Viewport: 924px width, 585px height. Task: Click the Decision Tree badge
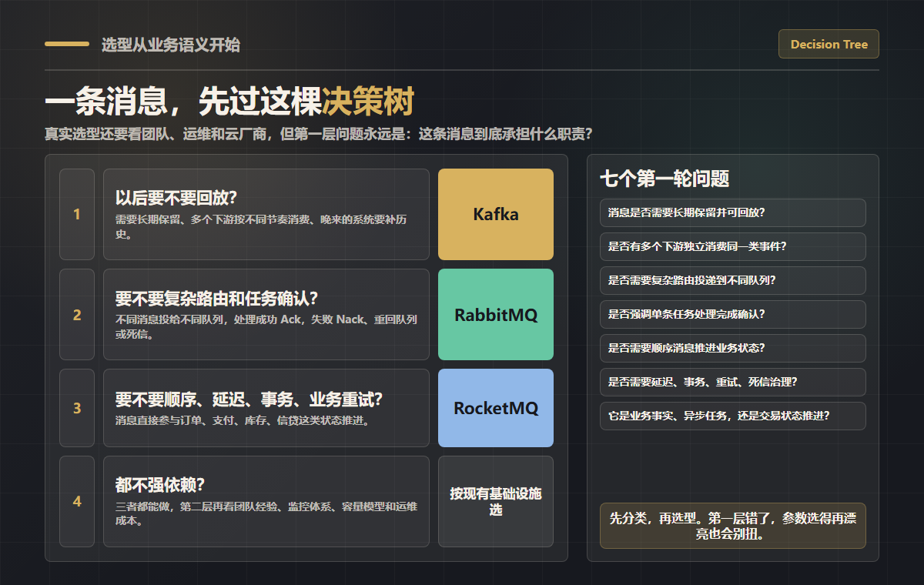829,44
